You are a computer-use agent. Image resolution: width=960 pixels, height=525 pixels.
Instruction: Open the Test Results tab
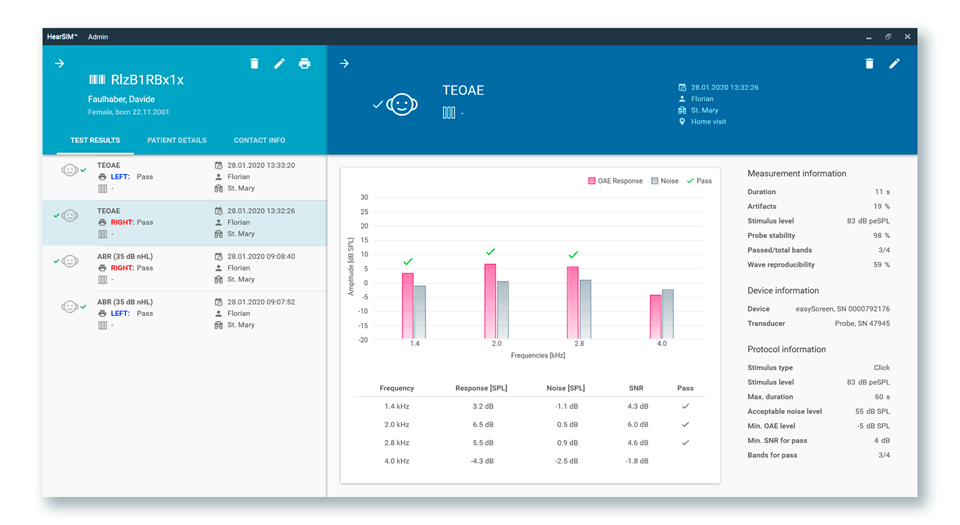tap(95, 140)
